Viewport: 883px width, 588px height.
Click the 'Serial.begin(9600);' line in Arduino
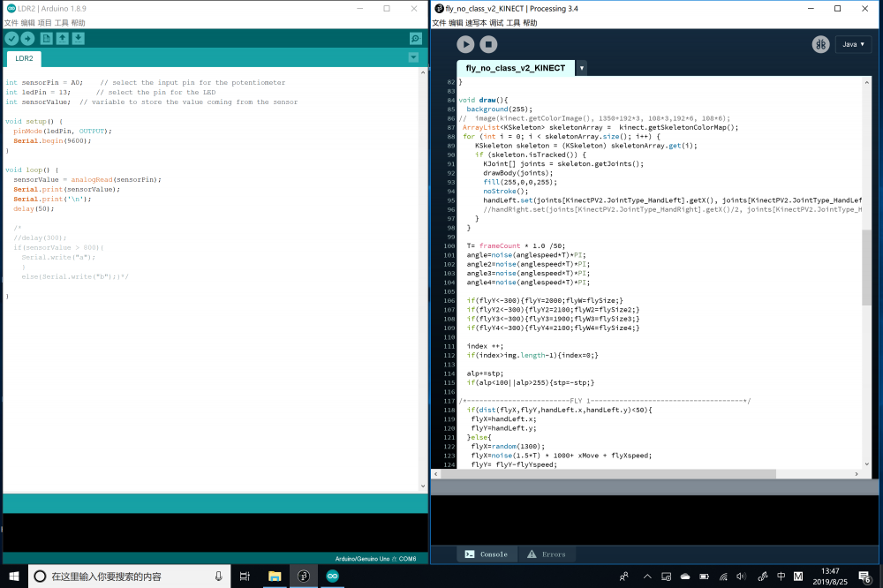coord(52,140)
